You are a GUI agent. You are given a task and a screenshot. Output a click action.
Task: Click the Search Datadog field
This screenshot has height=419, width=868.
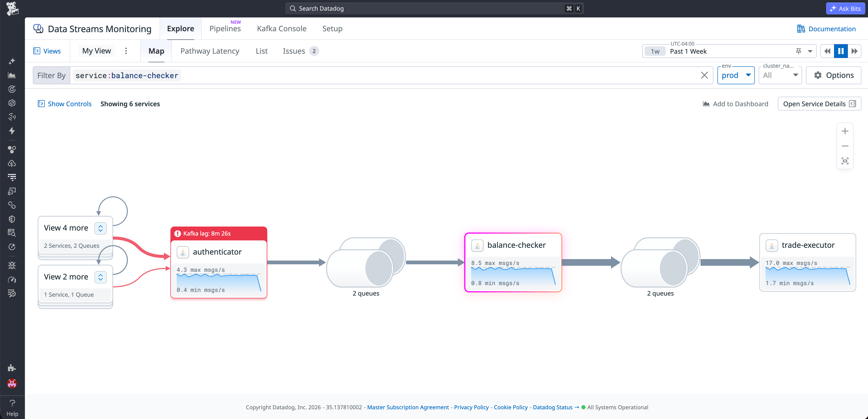[x=435, y=8]
